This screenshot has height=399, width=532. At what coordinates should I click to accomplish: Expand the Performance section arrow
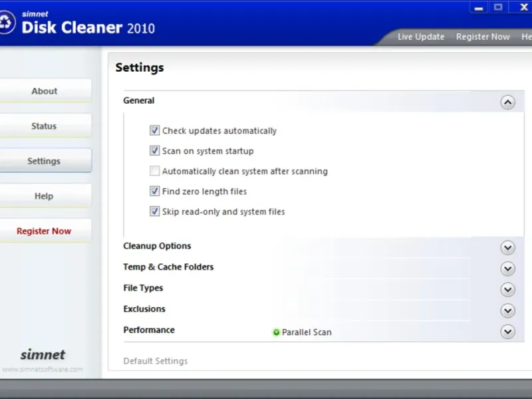click(x=507, y=332)
